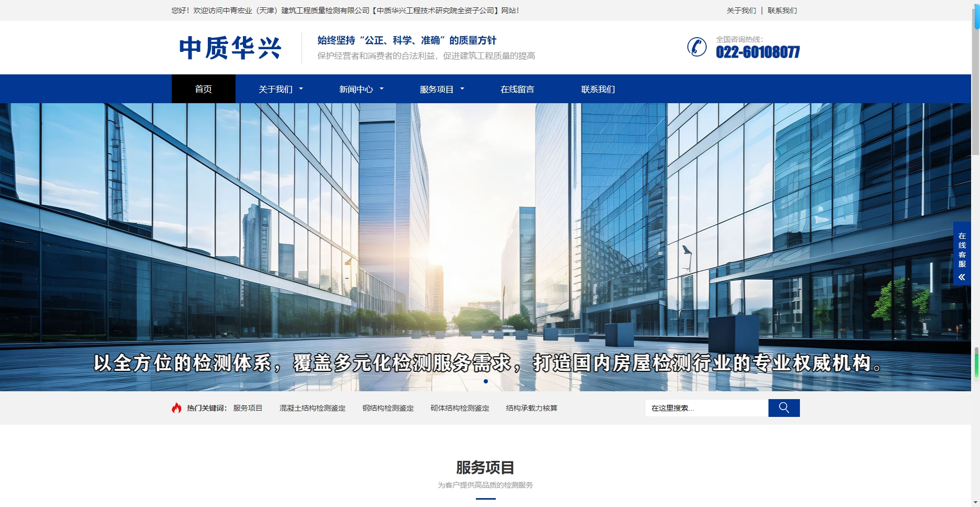Open the 混凝土结构检测鉴定 keyword link
The width and height of the screenshot is (980, 507).
313,408
